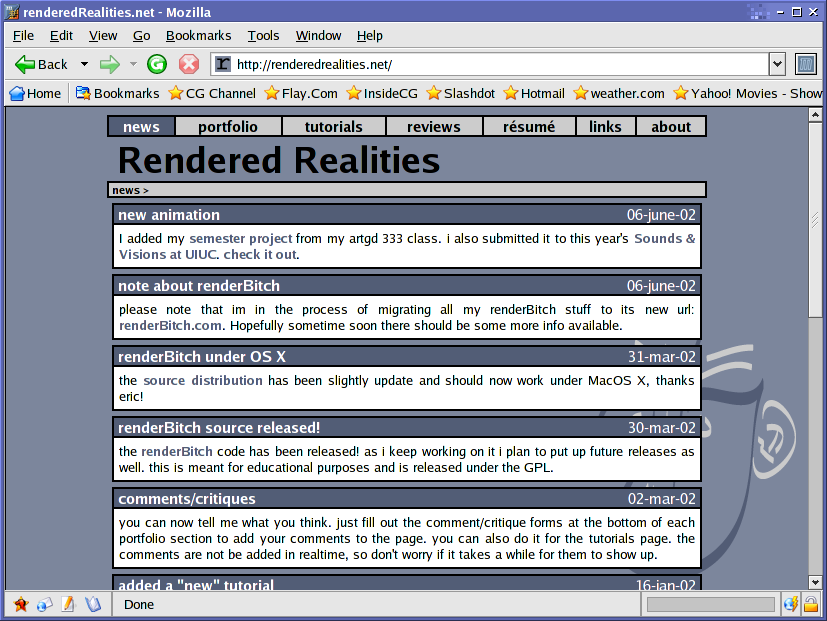Switch to the portfolio tab

click(228, 127)
